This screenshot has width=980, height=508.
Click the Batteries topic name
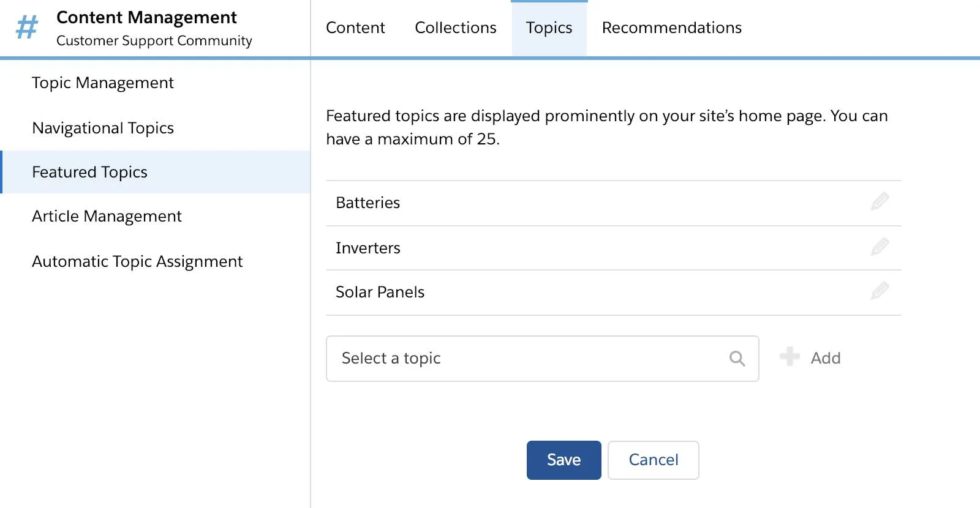coord(368,203)
